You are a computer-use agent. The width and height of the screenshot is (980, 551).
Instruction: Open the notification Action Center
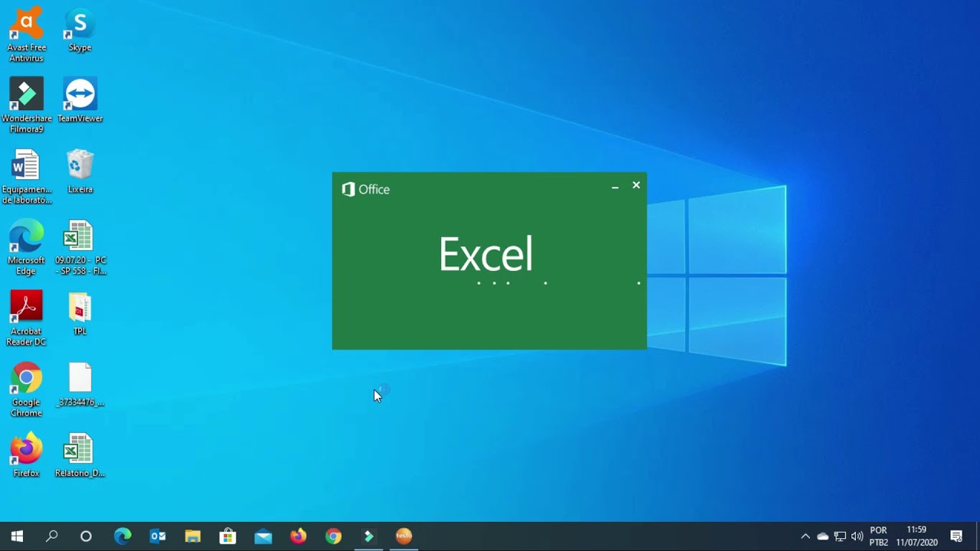(956, 536)
